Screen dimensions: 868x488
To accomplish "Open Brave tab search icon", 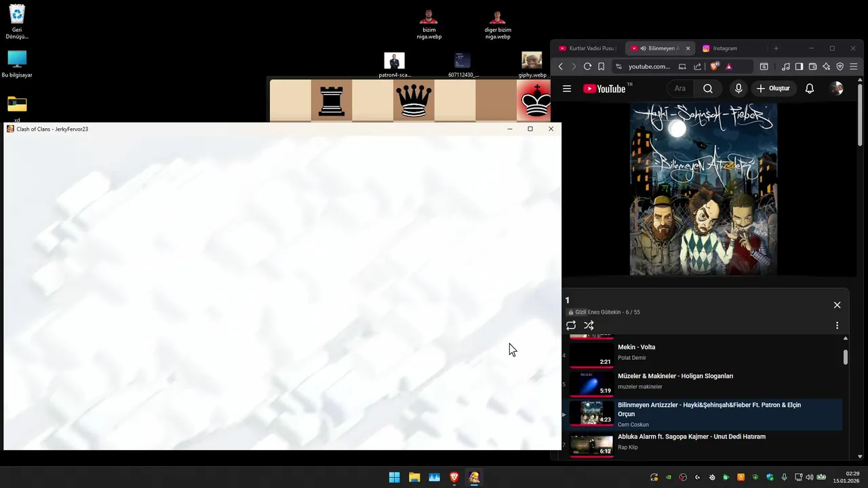I will [764, 66].
